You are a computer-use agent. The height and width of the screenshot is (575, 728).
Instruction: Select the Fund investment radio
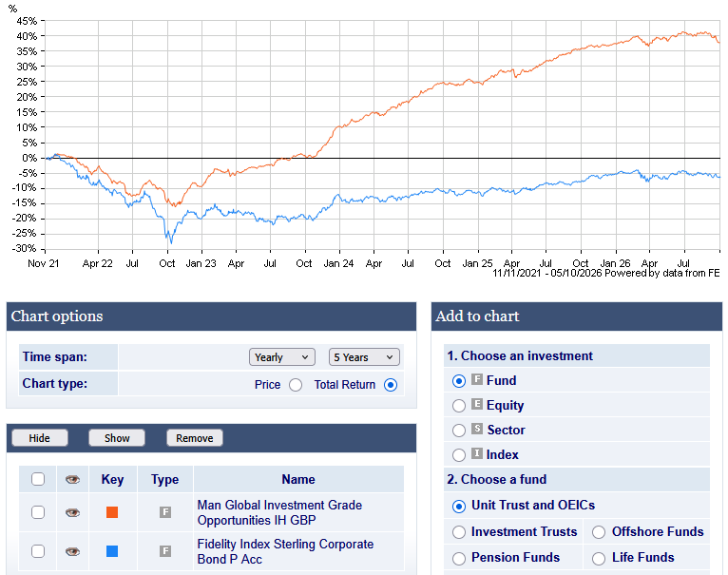[x=459, y=381]
